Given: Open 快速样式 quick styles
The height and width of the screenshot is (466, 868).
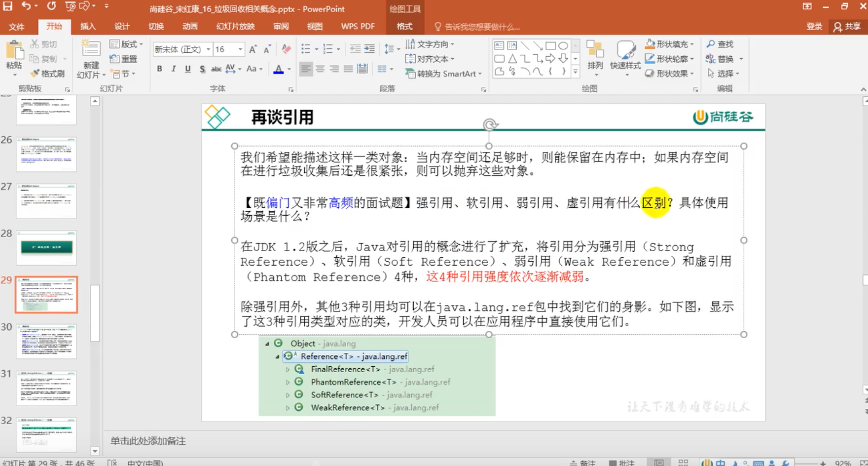Looking at the screenshot, I should pos(625,58).
